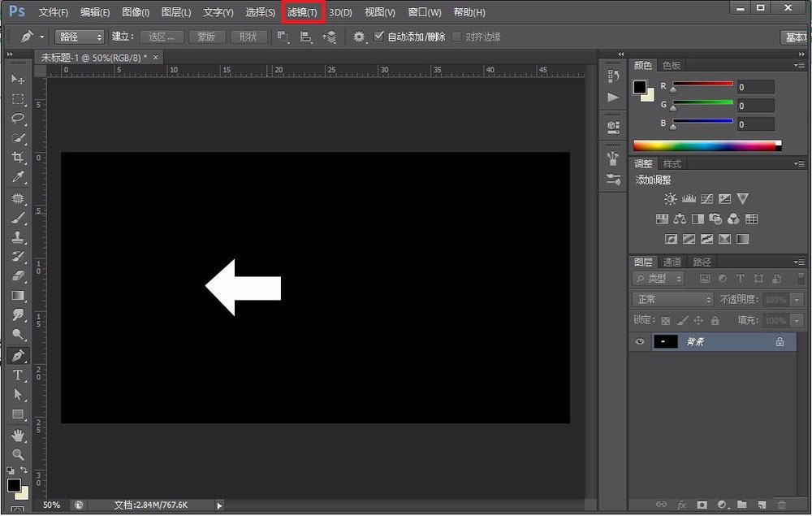Click the background layer thumbnail
This screenshot has height=516, width=812.
pos(665,341)
